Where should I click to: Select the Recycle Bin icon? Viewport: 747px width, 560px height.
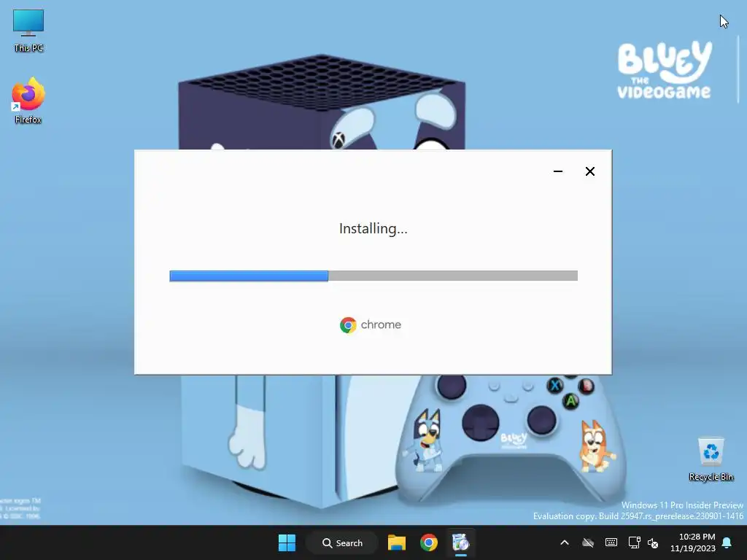click(711, 459)
